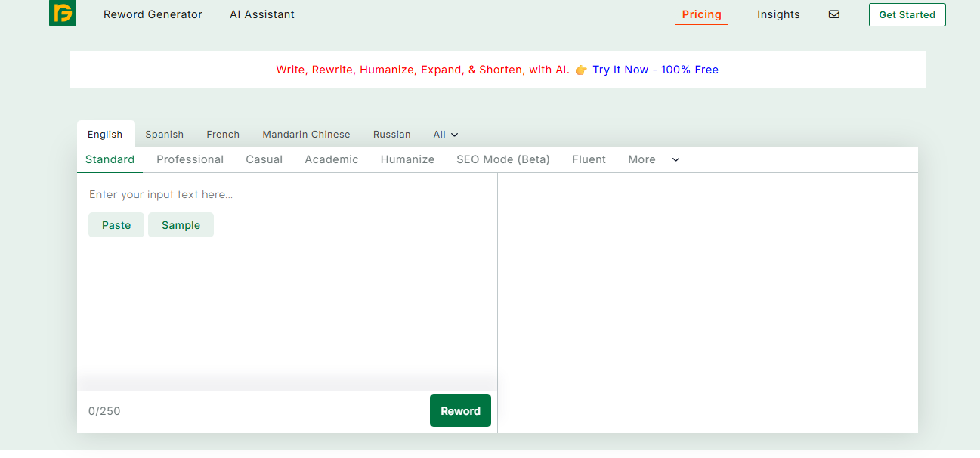Click the Reword Generator logo icon

pos(63,14)
